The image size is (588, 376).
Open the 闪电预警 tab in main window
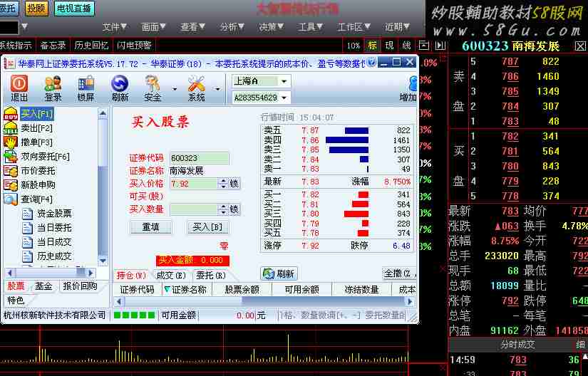(x=134, y=46)
